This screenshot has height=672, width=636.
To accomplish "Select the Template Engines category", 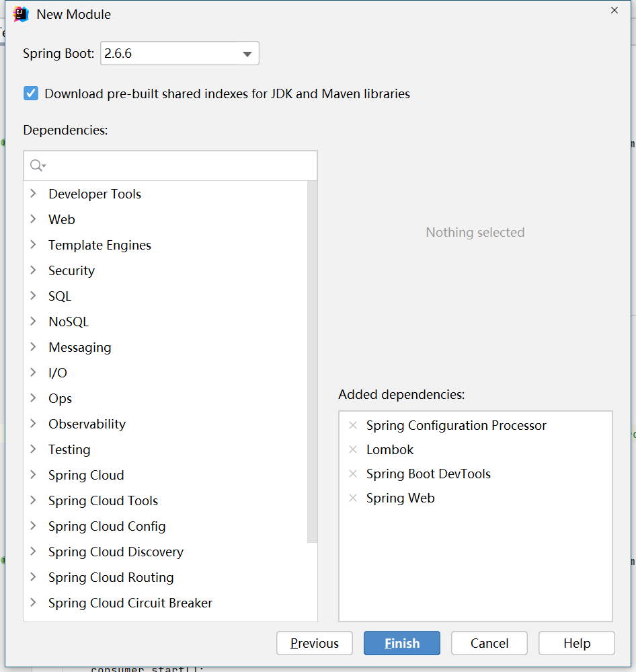I will tap(100, 245).
